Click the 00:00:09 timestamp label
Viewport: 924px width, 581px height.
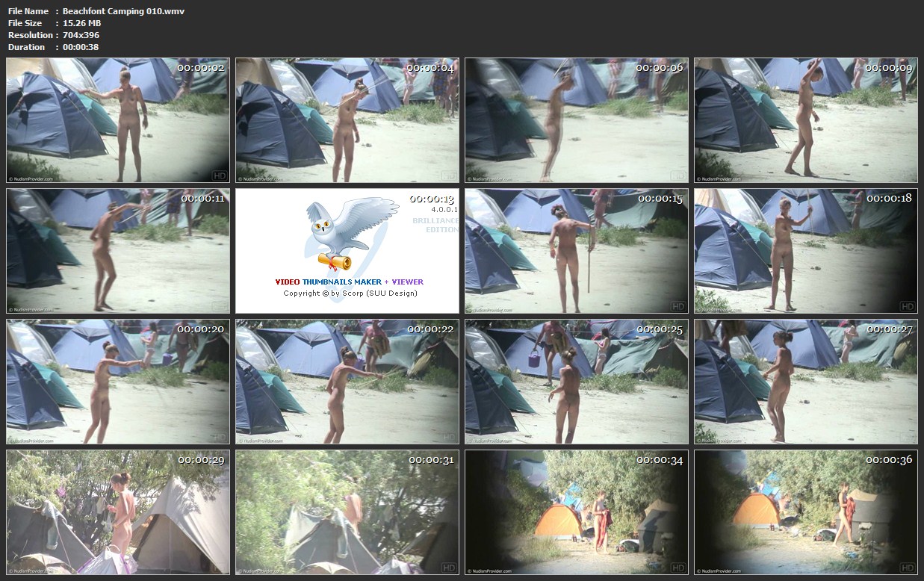pos(889,68)
